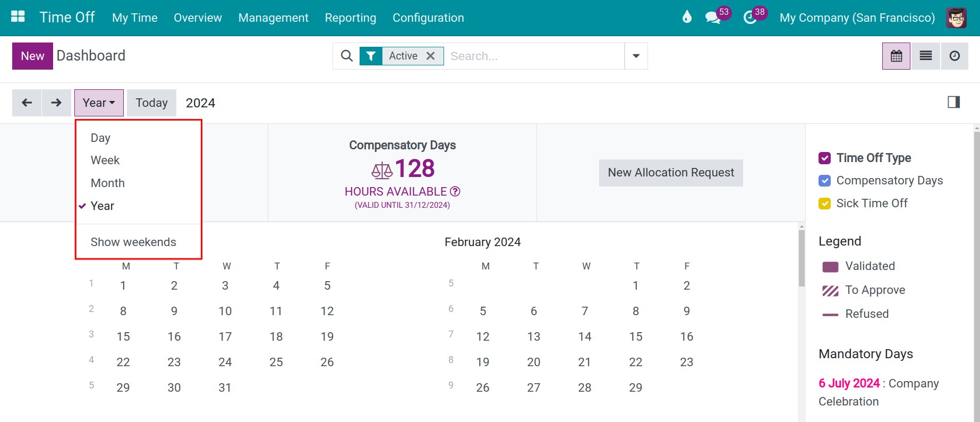
Task: Open the Year scale dropdown
Action: point(99,103)
